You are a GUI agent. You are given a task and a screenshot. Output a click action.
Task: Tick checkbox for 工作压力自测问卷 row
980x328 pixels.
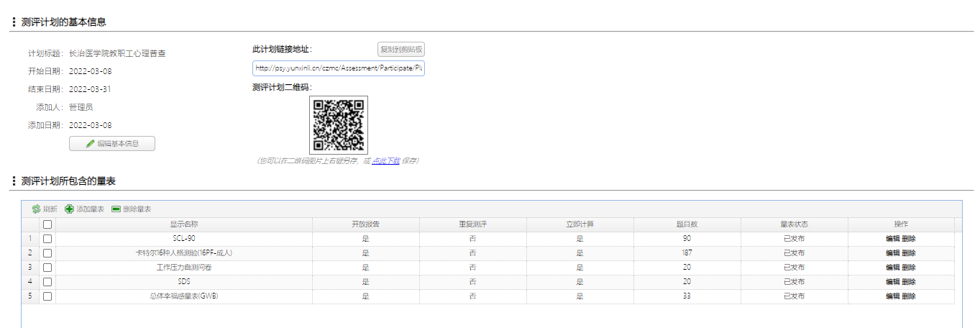tap(47, 268)
